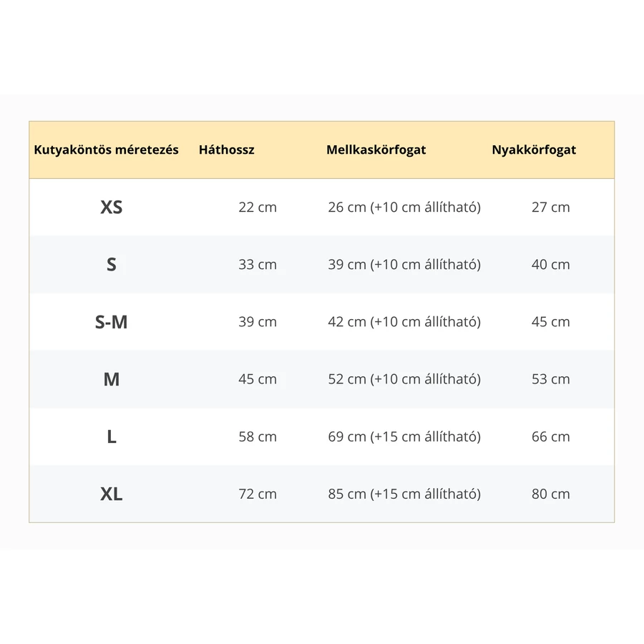The image size is (644, 644).
Task: Select the M size row label
Action: coord(112,379)
